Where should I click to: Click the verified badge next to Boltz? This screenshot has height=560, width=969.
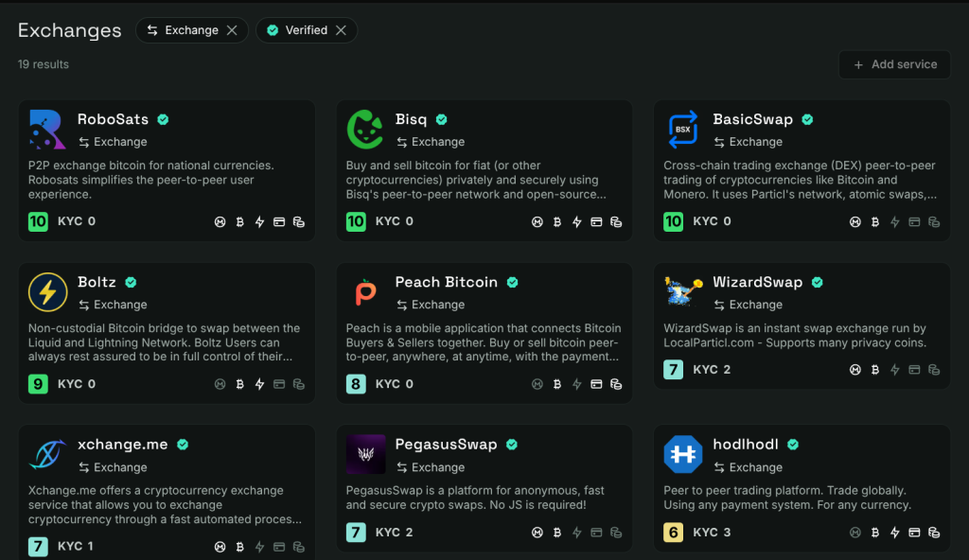(x=131, y=282)
